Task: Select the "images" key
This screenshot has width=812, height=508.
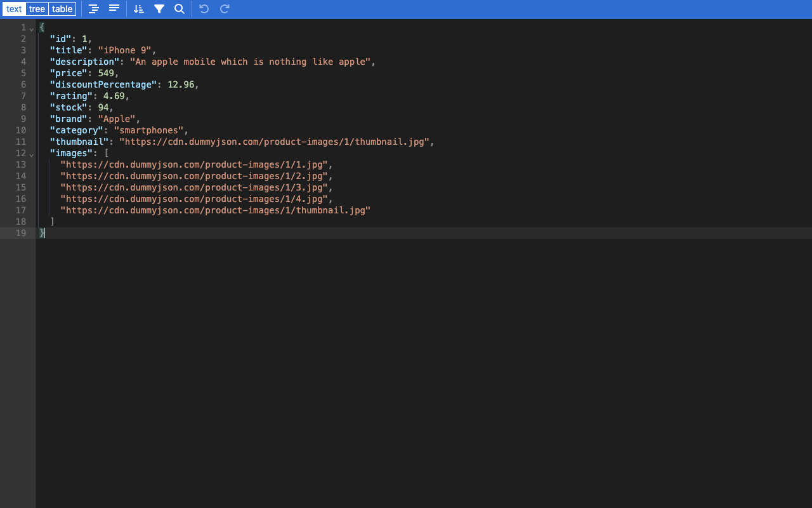Action: [x=72, y=153]
